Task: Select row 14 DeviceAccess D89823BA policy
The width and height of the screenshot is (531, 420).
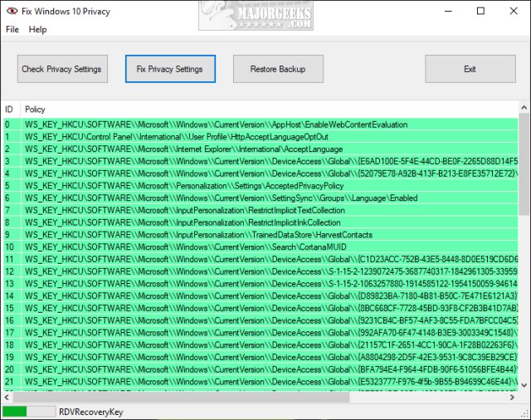Action: (261, 296)
